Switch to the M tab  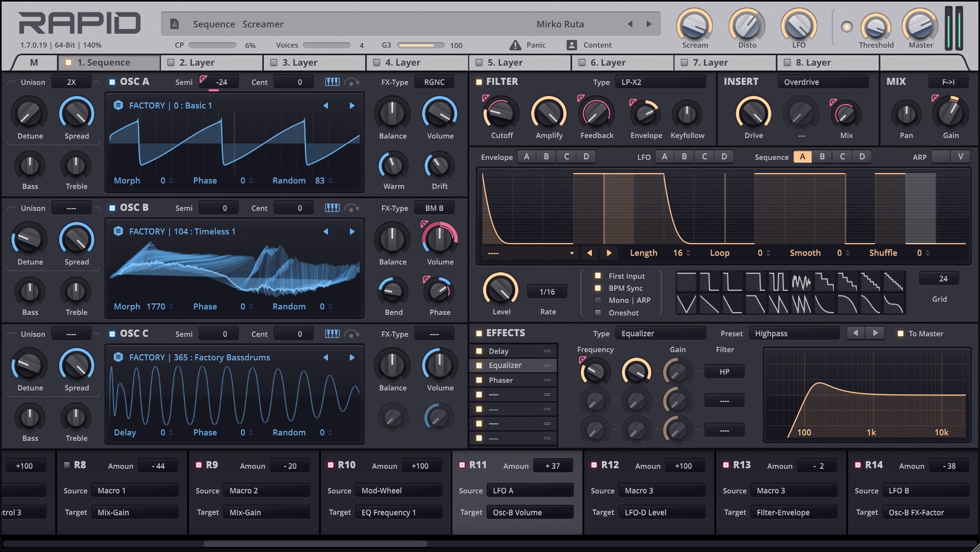pos(34,62)
